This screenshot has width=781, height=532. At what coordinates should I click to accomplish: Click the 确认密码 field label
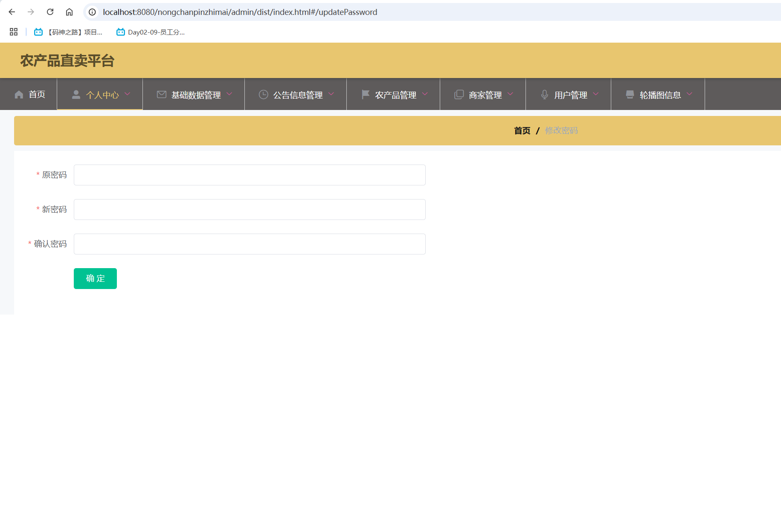tap(50, 244)
